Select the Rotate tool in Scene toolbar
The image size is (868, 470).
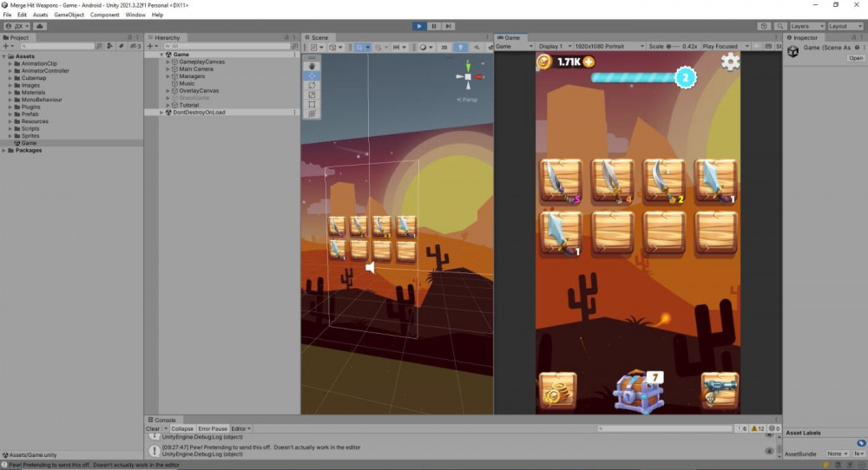[x=312, y=85]
